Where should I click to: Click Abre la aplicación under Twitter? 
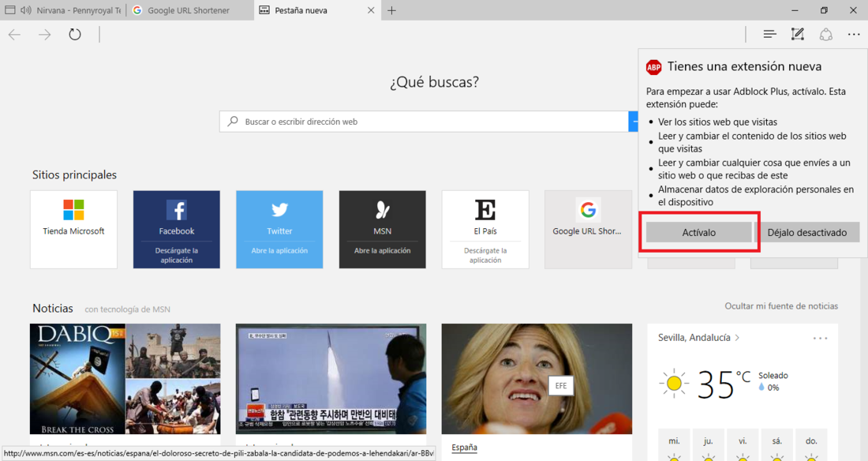279,250
